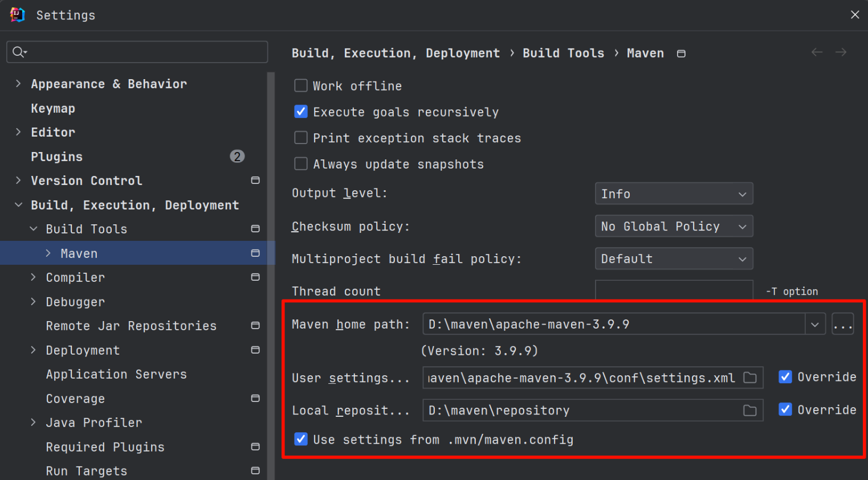Browse for local repository via folder icon
The height and width of the screenshot is (480, 868).
[750, 411]
